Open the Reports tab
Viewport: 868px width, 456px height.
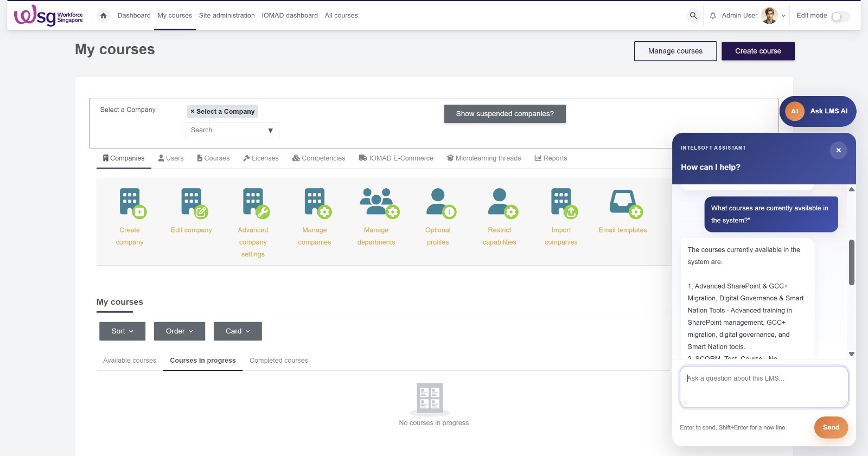(x=551, y=158)
